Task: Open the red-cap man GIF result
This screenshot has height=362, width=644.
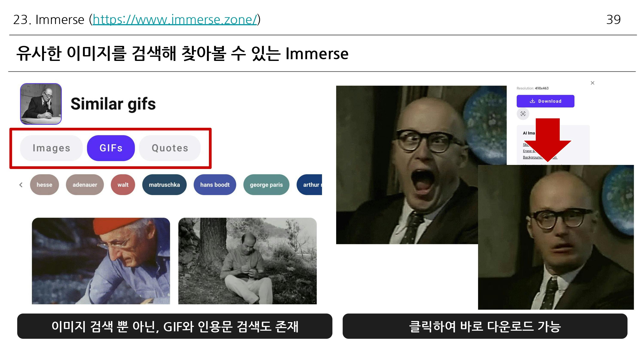Action: pos(101,261)
